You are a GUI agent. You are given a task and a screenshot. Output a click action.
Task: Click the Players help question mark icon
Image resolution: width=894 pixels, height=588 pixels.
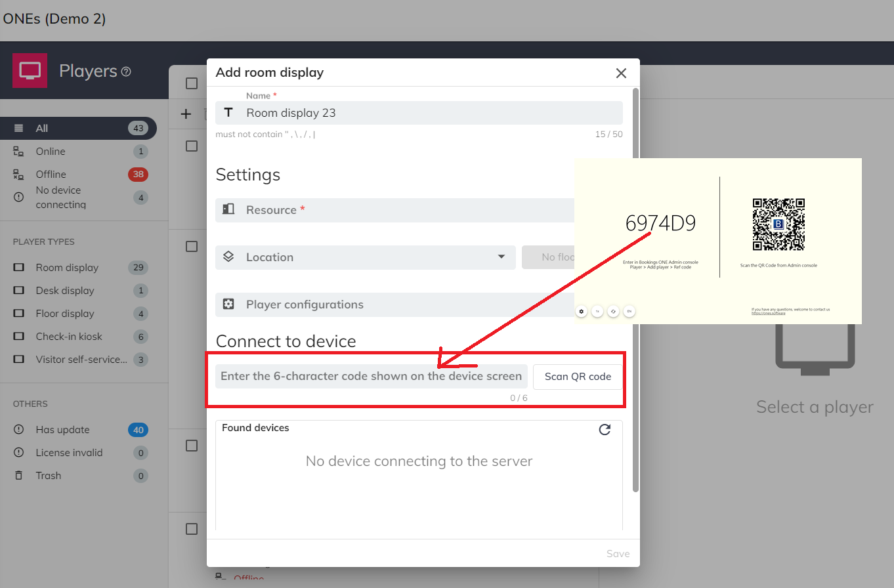point(126,72)
